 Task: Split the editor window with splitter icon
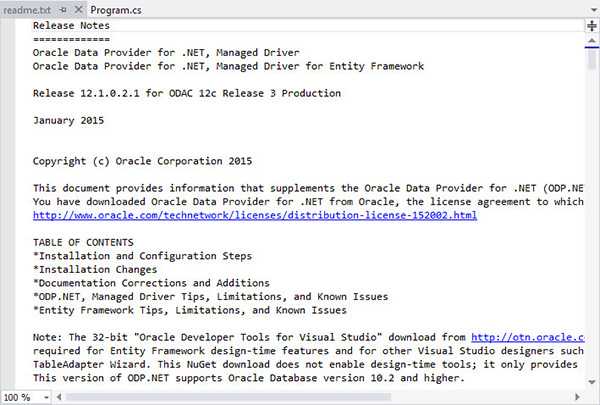click(x=592, y=26)
